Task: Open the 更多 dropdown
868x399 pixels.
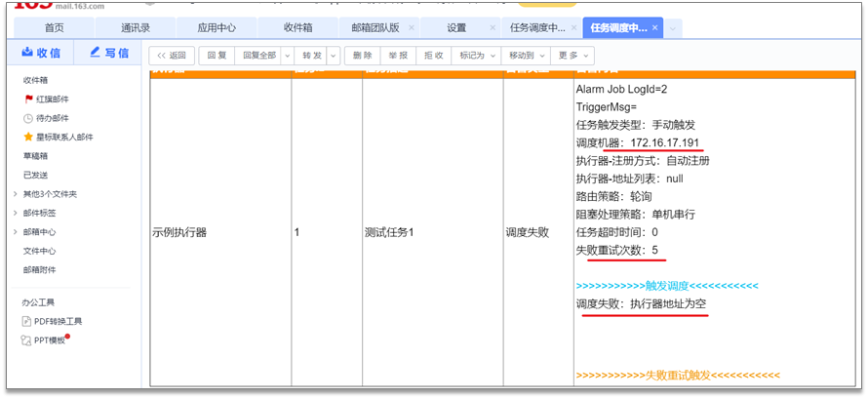Action: pos(572,56)
